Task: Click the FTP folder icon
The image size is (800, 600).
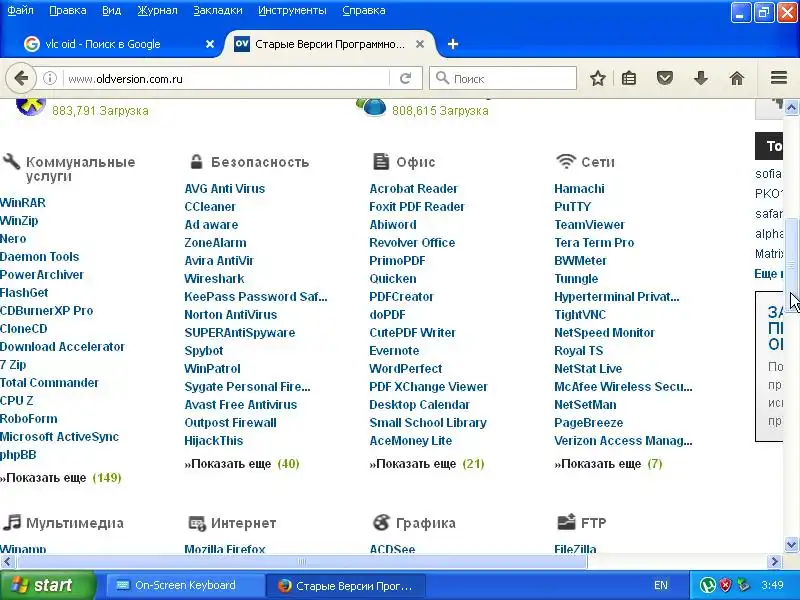Action: 566,522
